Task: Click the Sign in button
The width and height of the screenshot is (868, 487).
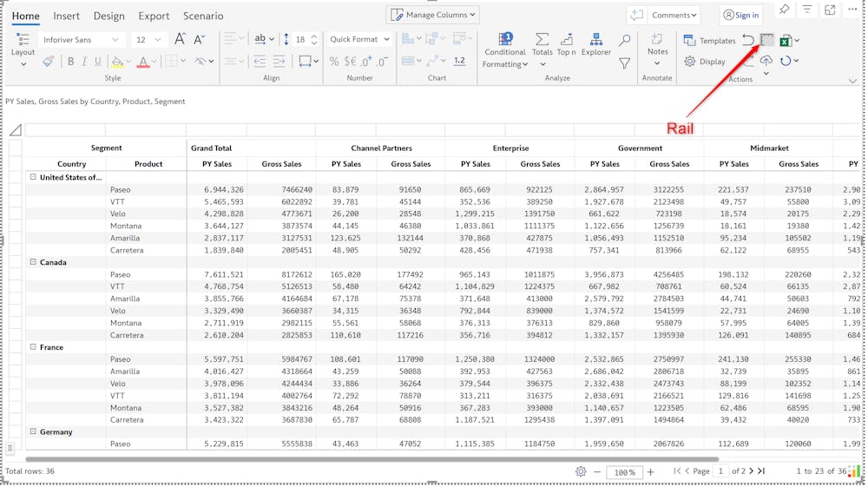Action: click(x=740, y=15)
